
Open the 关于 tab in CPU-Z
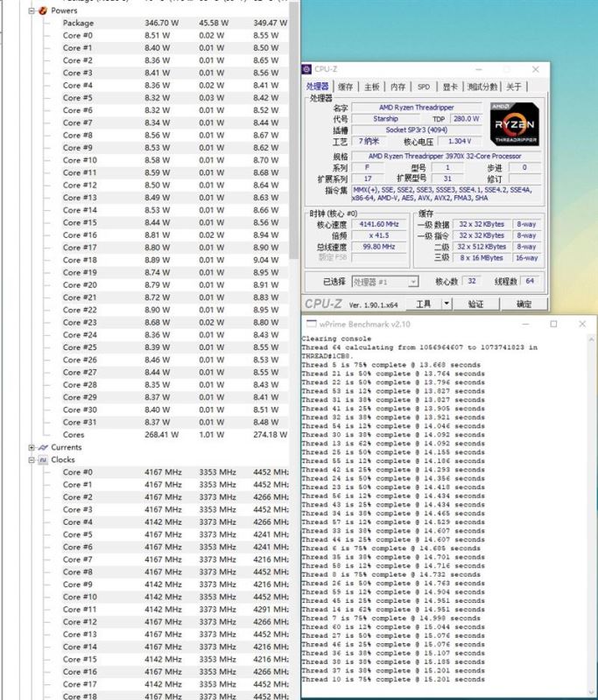click(x=514, y=87)
